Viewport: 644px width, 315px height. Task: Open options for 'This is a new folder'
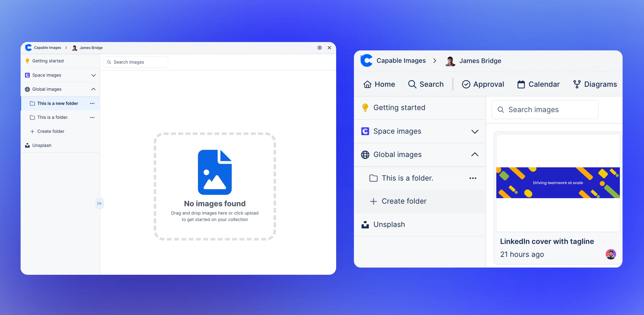tap(92, 104)
